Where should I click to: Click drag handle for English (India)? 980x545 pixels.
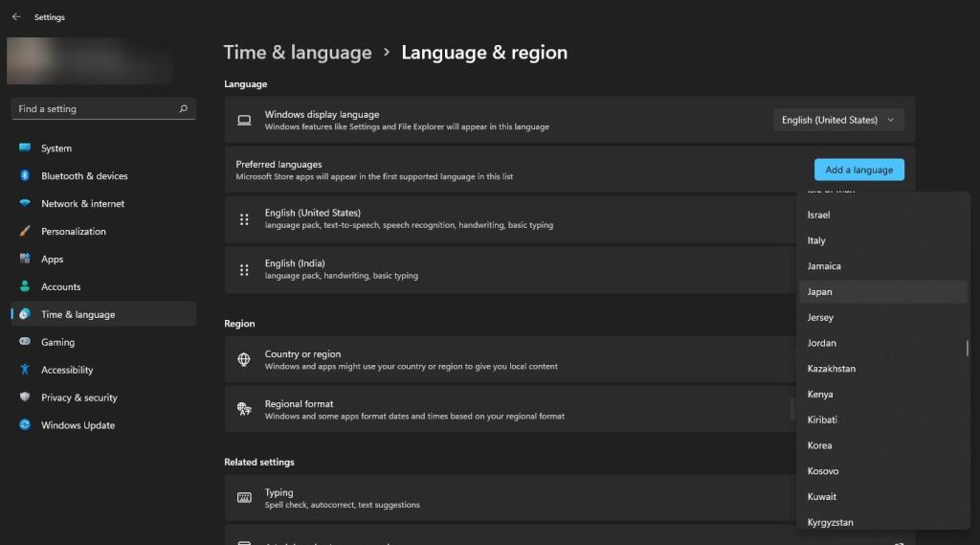(244, 270)
